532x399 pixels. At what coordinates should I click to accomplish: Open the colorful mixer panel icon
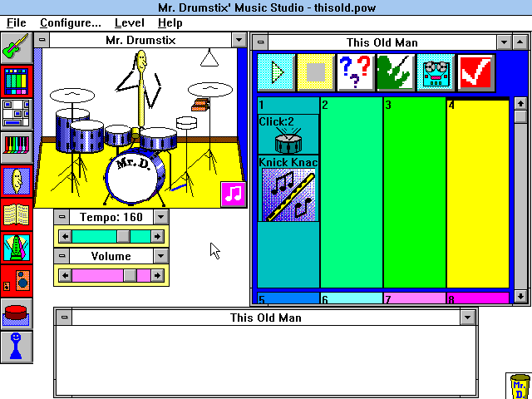17,81
